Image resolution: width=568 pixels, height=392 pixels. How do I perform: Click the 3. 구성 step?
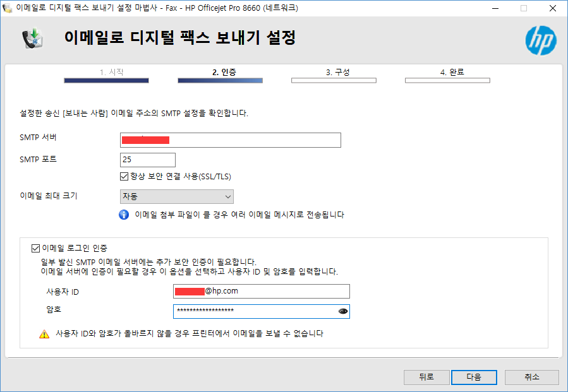(337, 72)
